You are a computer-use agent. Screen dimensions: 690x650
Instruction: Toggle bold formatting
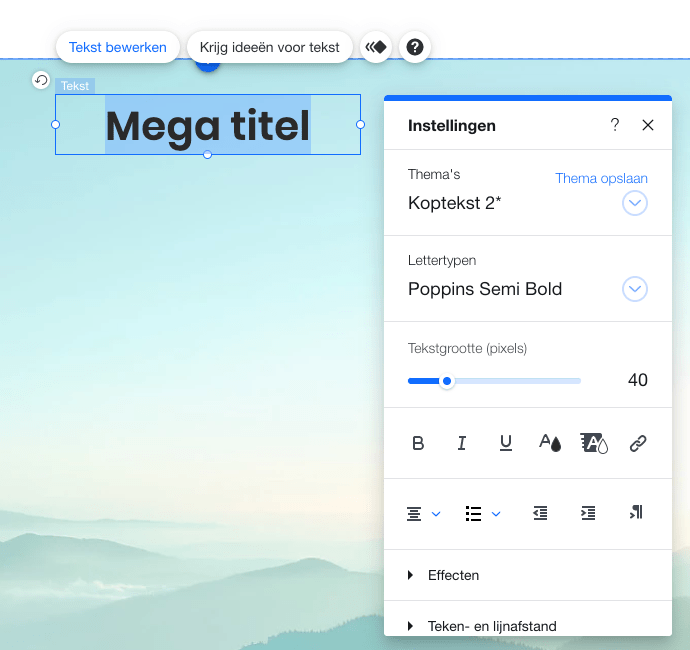pos(418,443)
